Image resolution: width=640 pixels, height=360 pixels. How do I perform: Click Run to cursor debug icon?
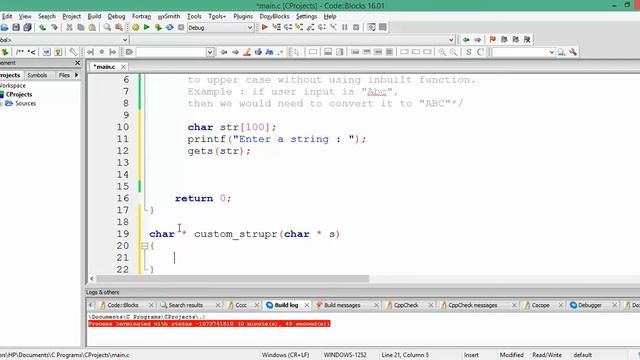(276, 27)
